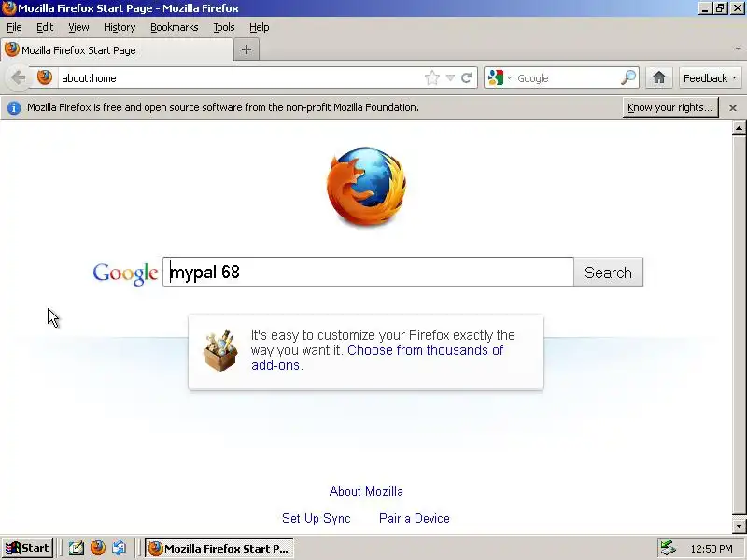Bookmark this page with the star icon

coord(432,77)
